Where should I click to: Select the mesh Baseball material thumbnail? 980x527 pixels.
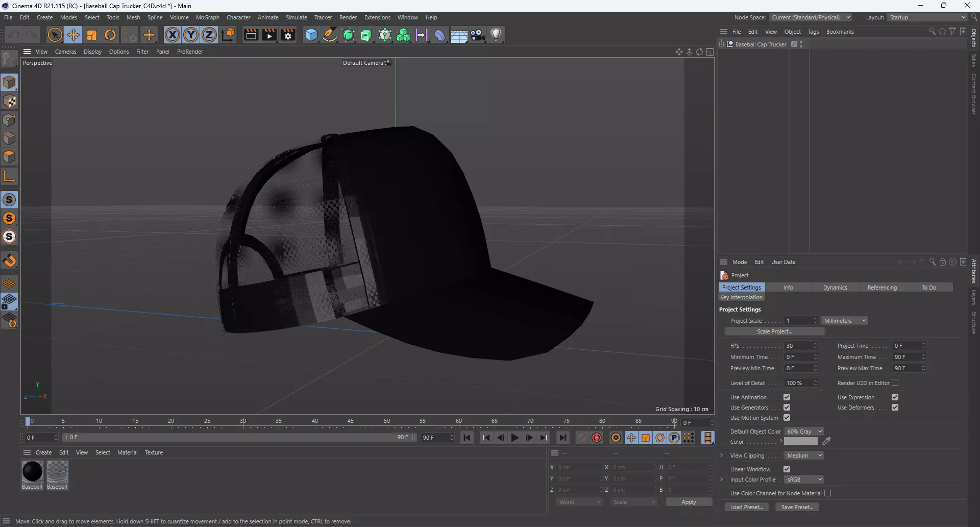(x=57, y=471)
